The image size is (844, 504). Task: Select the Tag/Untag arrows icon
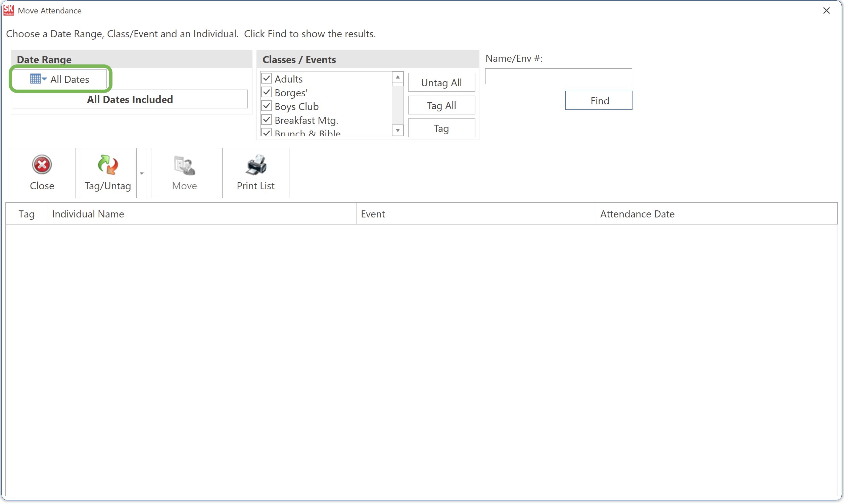[x=107, y=165]
